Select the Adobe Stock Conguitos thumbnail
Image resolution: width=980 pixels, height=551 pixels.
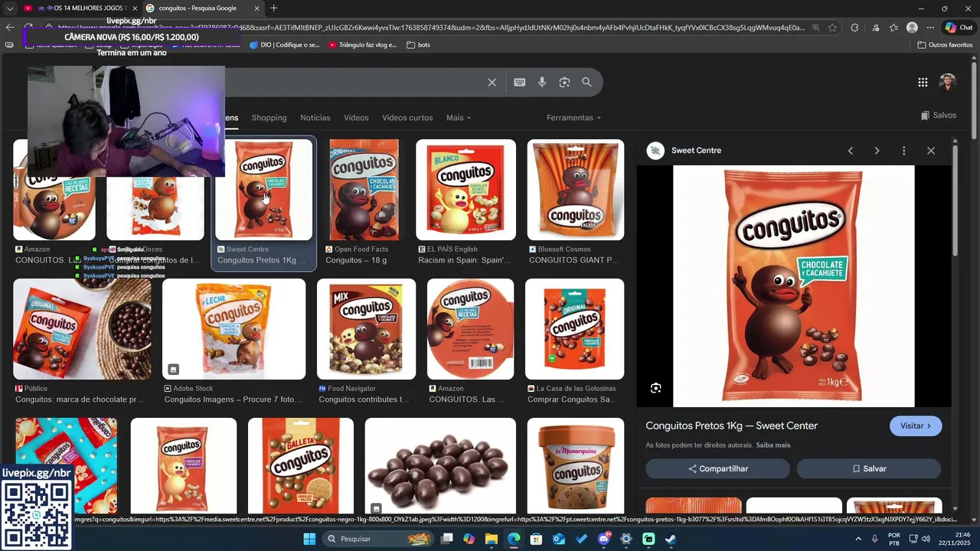[x=234, y=329]
